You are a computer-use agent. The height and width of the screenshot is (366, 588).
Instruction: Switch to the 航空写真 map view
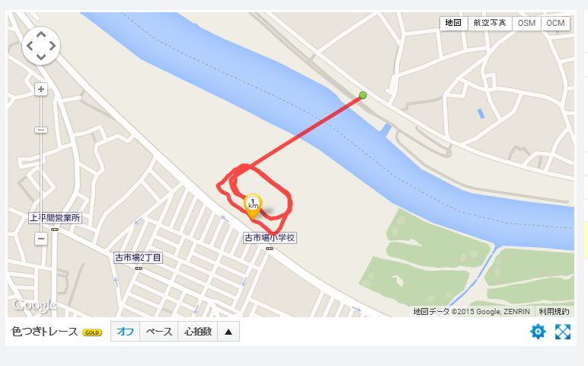pos(490,23)
